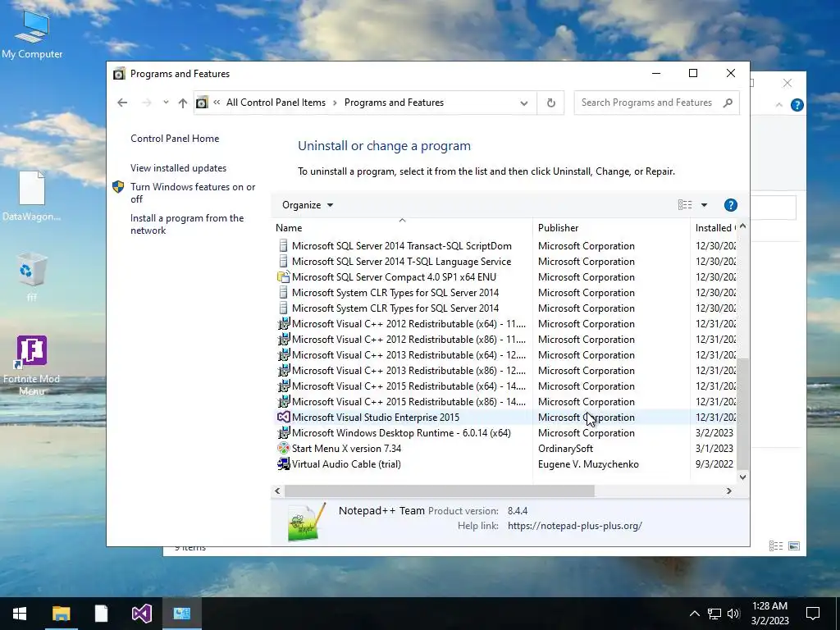Open View installed updates link
The height and width of the screenshot is (630, 840).
tap(178, 167)
